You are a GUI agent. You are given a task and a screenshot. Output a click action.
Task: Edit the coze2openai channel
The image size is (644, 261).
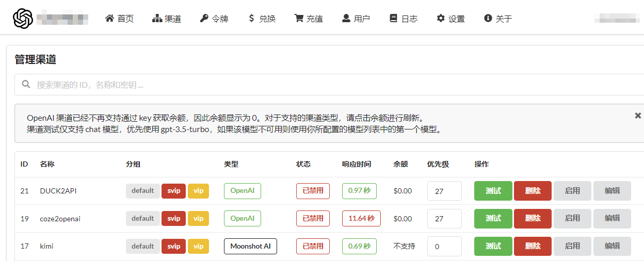[612, 219]
